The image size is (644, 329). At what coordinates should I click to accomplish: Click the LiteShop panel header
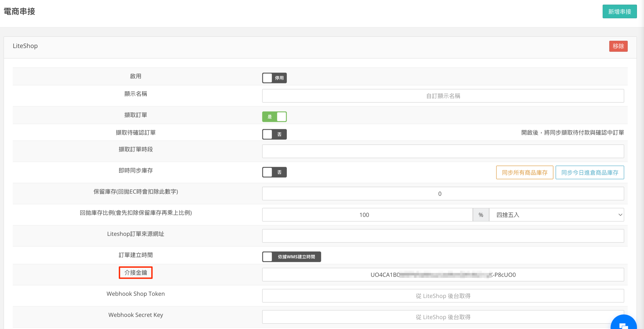(25, 46)
